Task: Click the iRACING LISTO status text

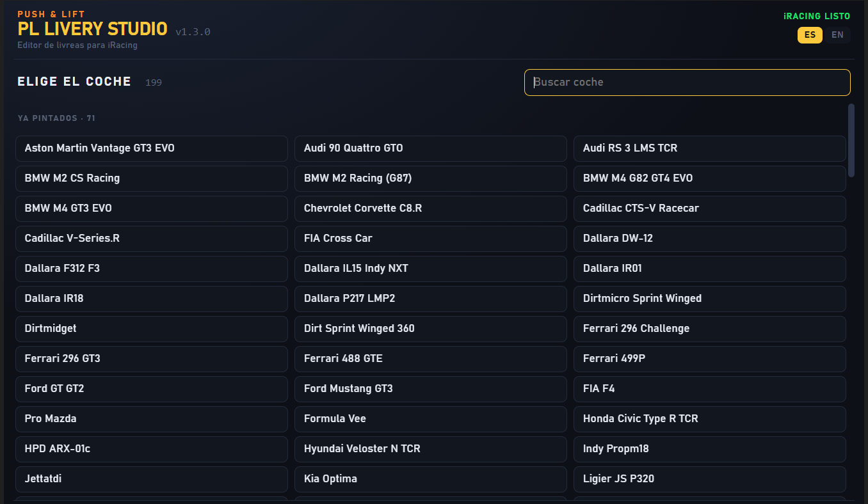Action: point(817,17)
